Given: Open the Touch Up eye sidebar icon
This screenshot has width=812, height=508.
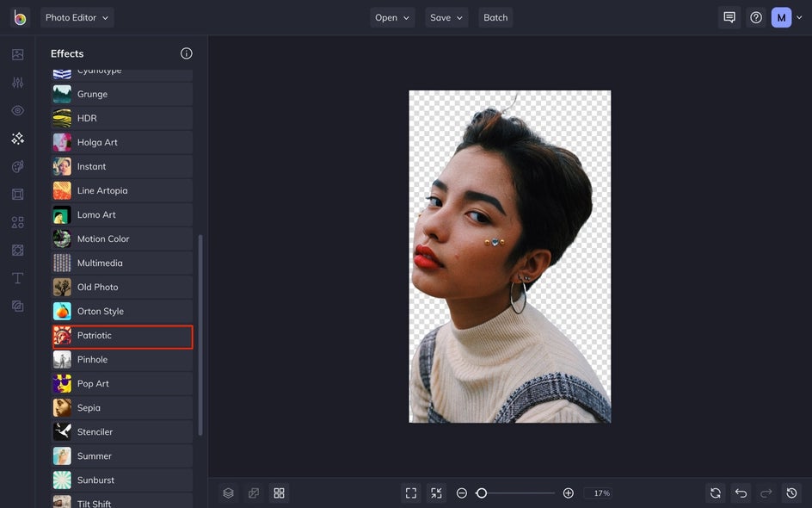Looking at the screenshot, I should click(x=17, y=110).
